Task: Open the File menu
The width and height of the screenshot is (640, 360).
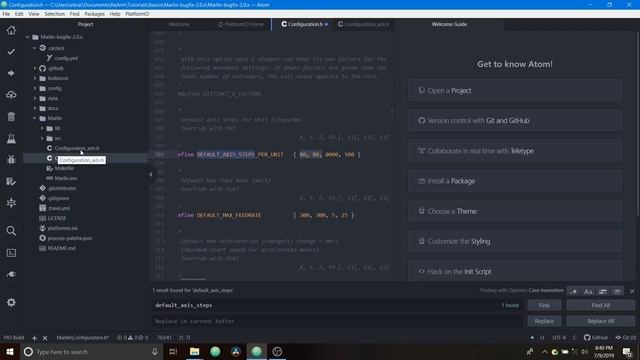Action: click(6, 14)
